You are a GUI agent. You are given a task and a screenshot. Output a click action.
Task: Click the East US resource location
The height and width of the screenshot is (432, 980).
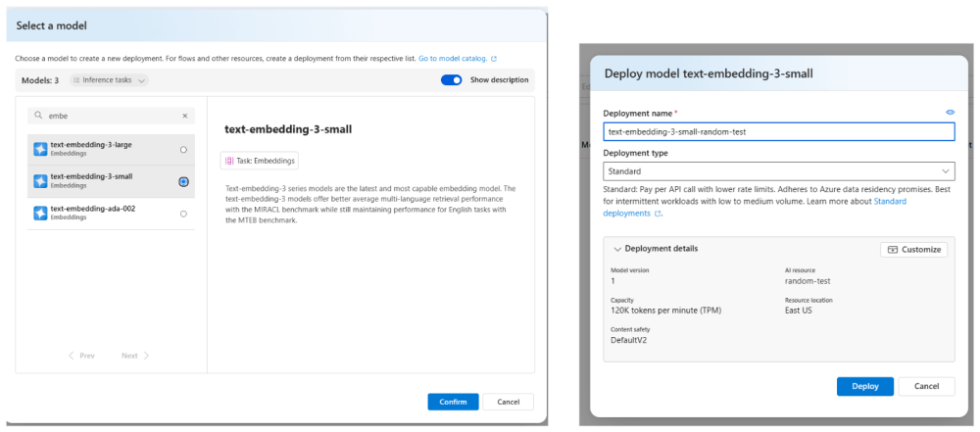pyautogui.click(x=798, y=311)
